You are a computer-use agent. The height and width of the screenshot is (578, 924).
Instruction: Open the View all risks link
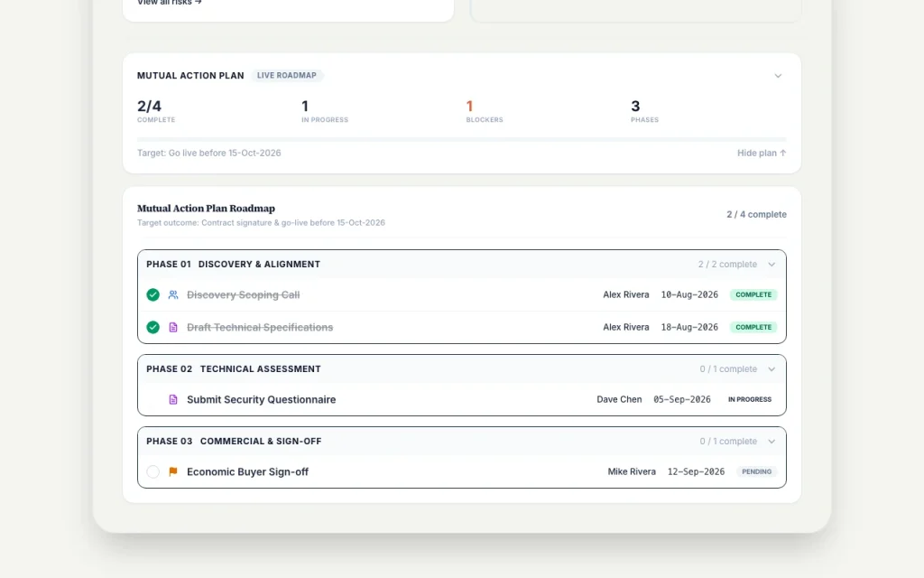coord(170,3)
